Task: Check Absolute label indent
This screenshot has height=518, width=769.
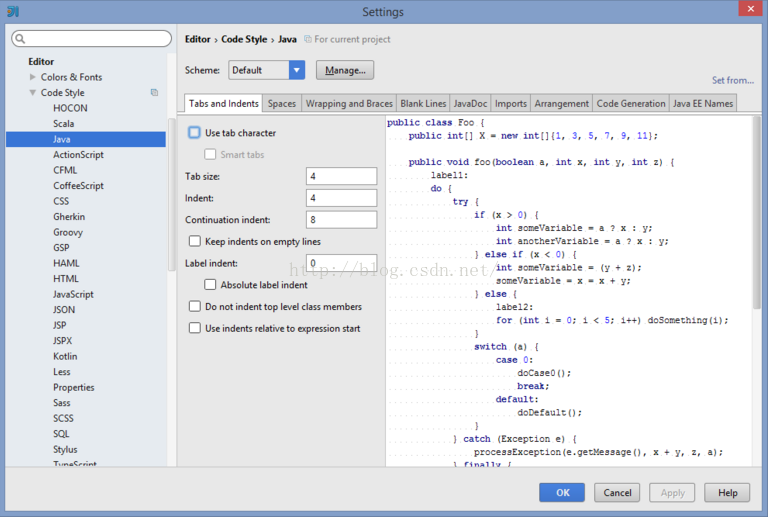Action: click(210, 285)
